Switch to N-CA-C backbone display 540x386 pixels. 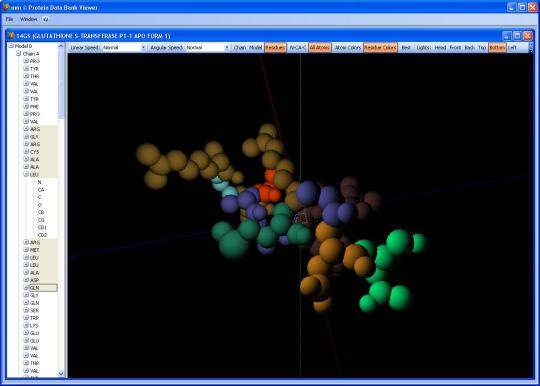click(297, 48)
